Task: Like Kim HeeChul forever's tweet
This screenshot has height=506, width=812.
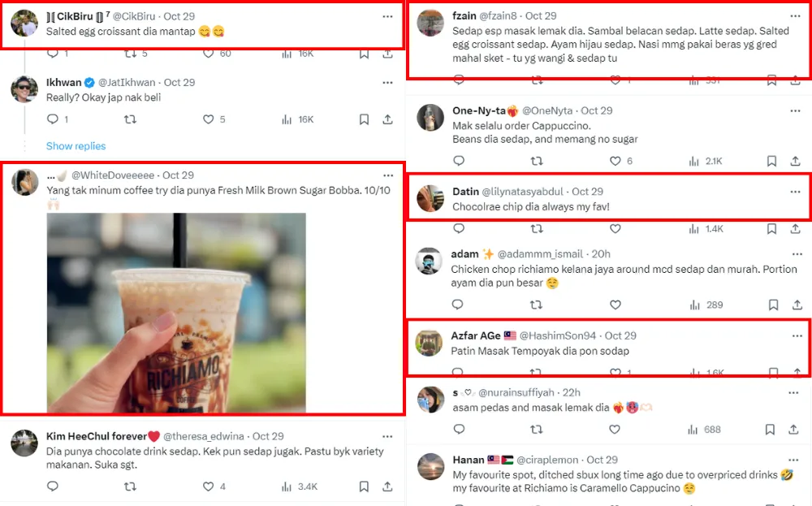Action: coord(209,487)
